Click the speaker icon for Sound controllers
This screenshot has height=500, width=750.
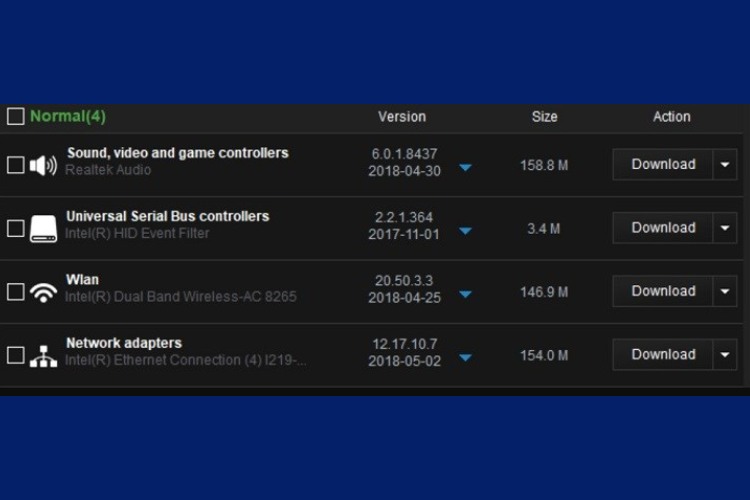(x=43, y=165)
